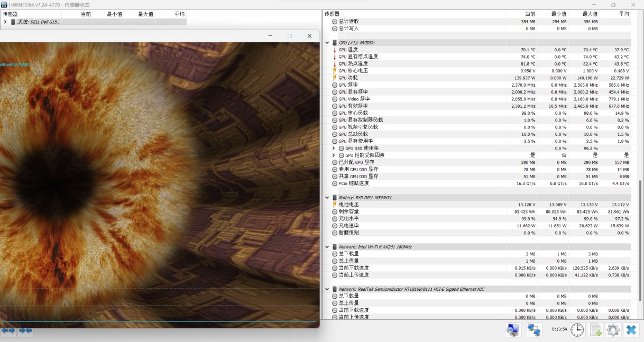Viewport: 644px width, 342px height.
Task: Expand the 系统: DELL Dell G15 tree node
Action: (5, 22)
